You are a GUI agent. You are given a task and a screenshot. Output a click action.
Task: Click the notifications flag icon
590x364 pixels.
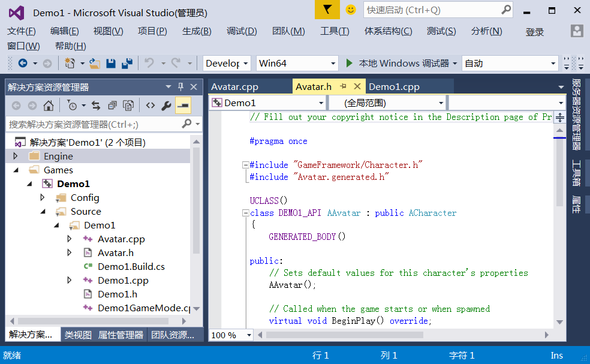[327, 10]
